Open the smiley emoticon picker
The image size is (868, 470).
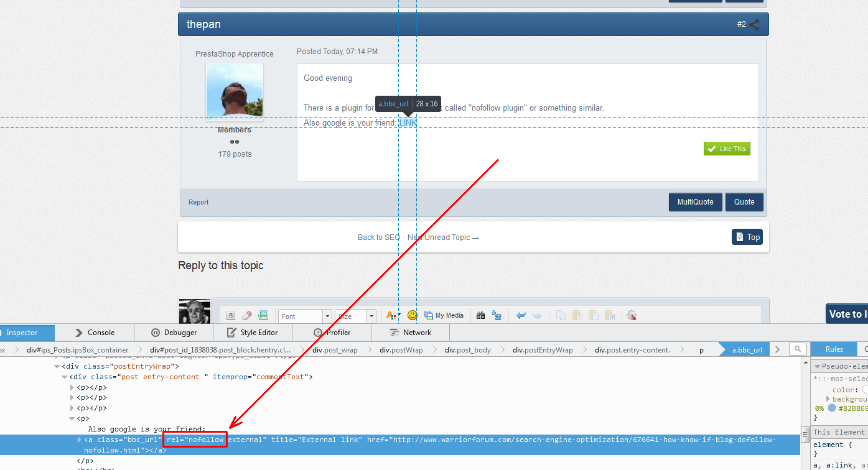point(412,316)
